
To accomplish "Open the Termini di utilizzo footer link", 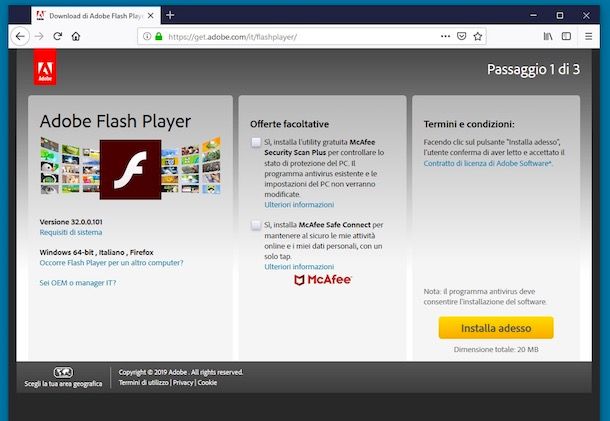I will point(144,382).
